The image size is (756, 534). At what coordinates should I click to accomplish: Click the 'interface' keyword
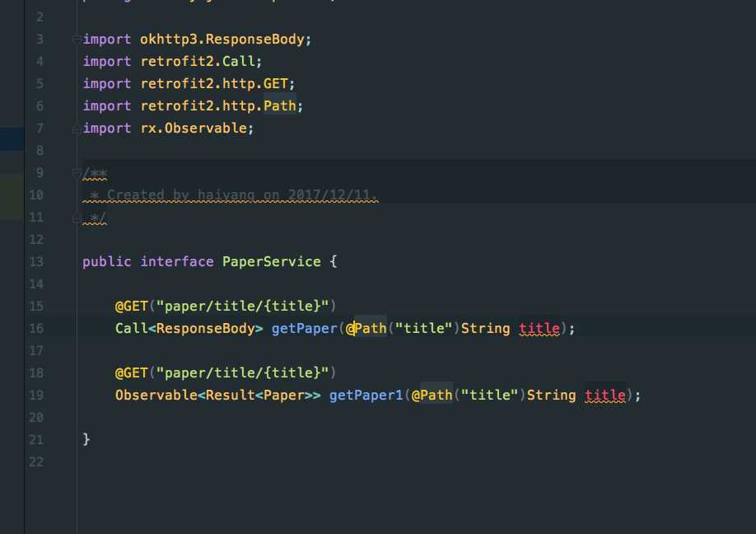point(177,261)
